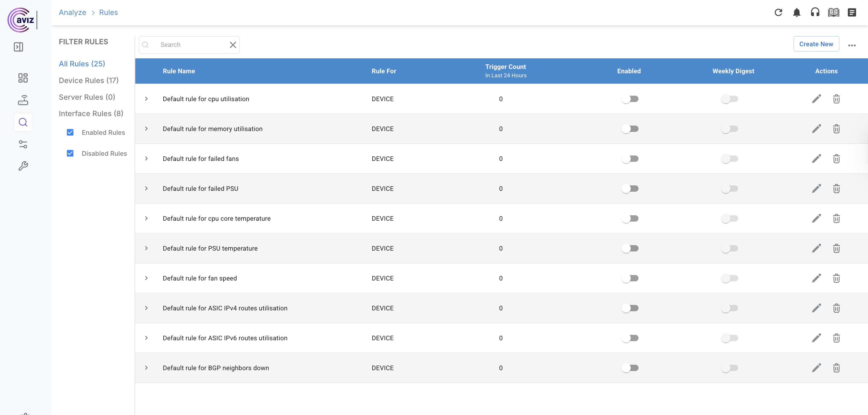Select Interface Rules (8) filter
Image resolution: width=868 pixels, height=415 pixels.
click(91, 114)
